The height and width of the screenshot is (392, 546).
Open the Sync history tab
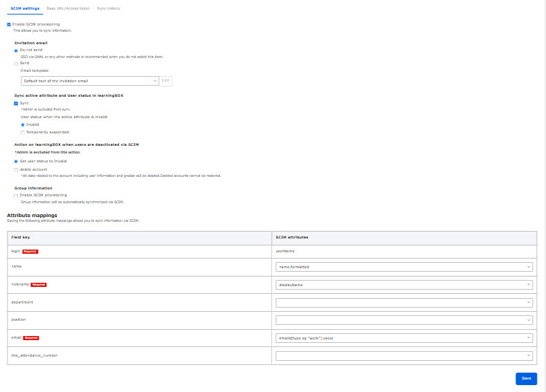coord(109,8)
